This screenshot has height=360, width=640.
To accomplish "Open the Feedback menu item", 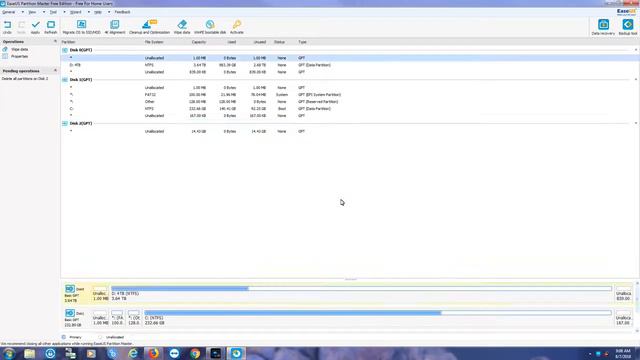I will pyautogui.click(x=122, y=12).
